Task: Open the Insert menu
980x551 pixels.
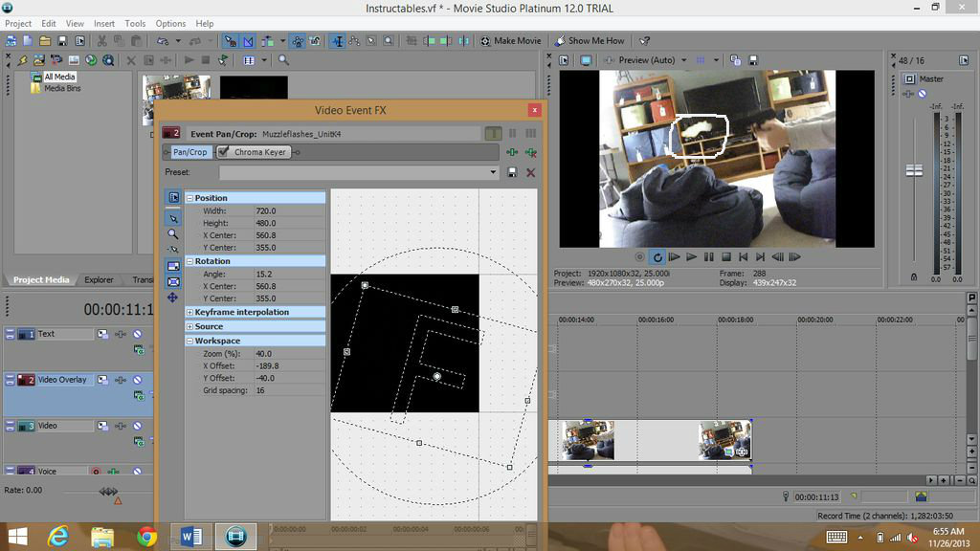Action: pyautogui.click(x=104, y=23)
